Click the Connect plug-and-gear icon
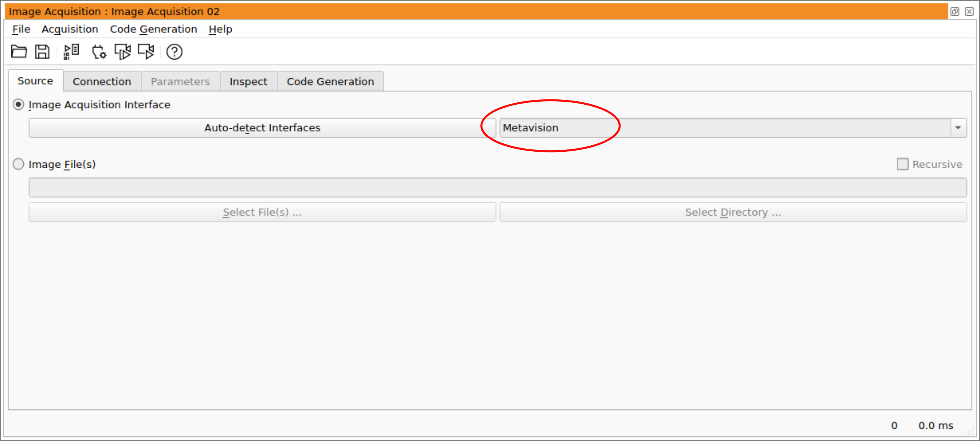The width and height of the screenshot is (980, 441). coord(99,52)
